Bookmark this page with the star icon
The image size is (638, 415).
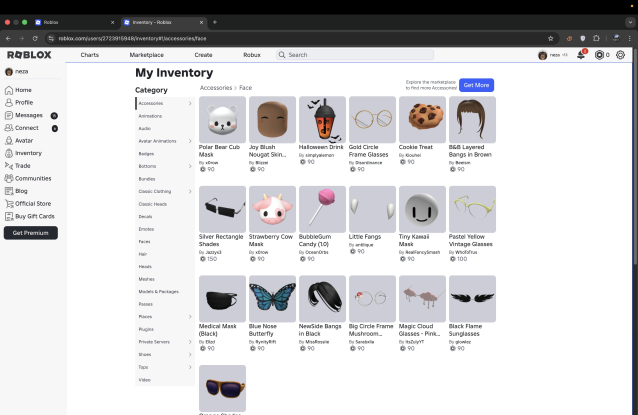click(x=551, y=38)
